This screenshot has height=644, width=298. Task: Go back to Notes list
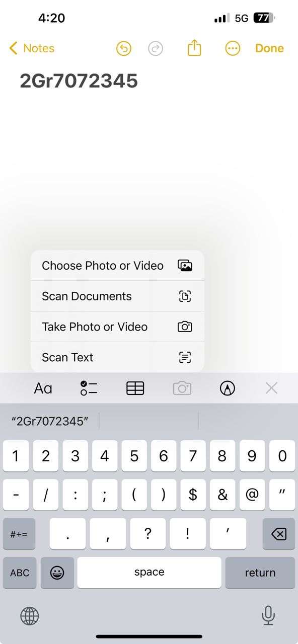coord(32,48)
